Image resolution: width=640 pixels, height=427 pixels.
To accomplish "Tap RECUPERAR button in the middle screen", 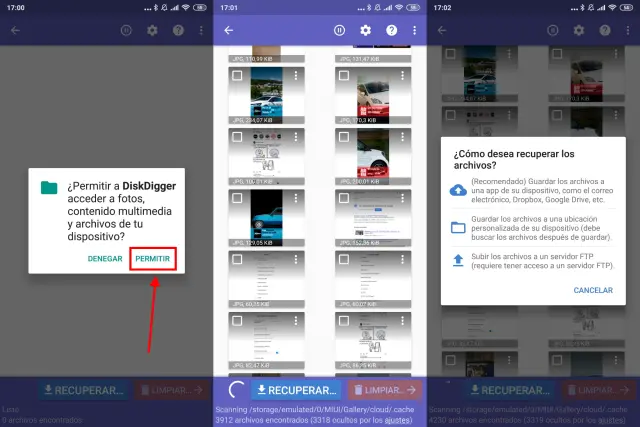I will [295, 389].
